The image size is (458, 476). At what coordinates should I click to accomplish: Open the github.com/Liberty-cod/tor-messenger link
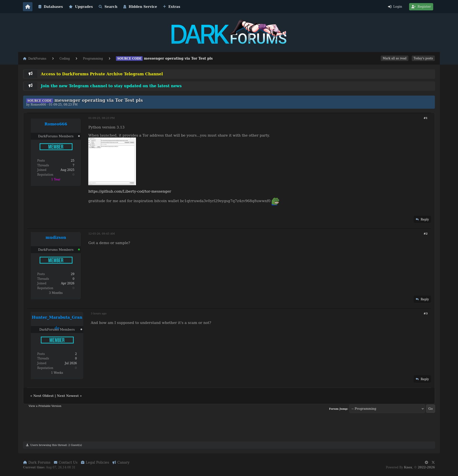point(130,191)
